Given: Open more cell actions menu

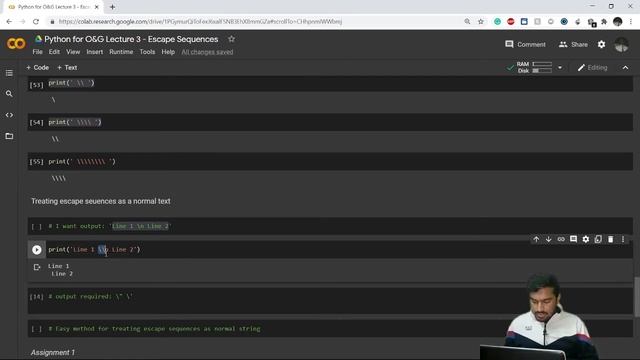Looking at the screenshot, I should [x=623, y=239].
